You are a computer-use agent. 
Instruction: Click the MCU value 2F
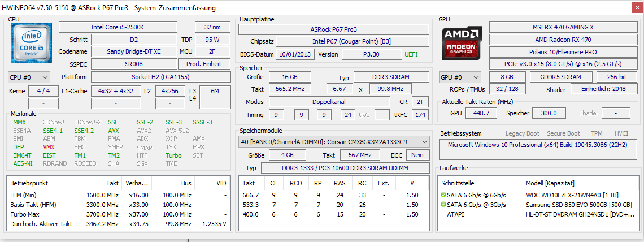(x=213, y=52)
